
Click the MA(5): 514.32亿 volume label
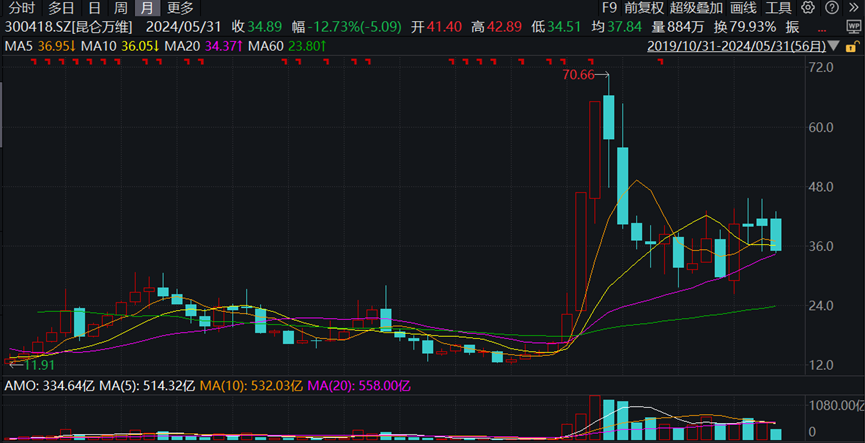coord(147,386)
